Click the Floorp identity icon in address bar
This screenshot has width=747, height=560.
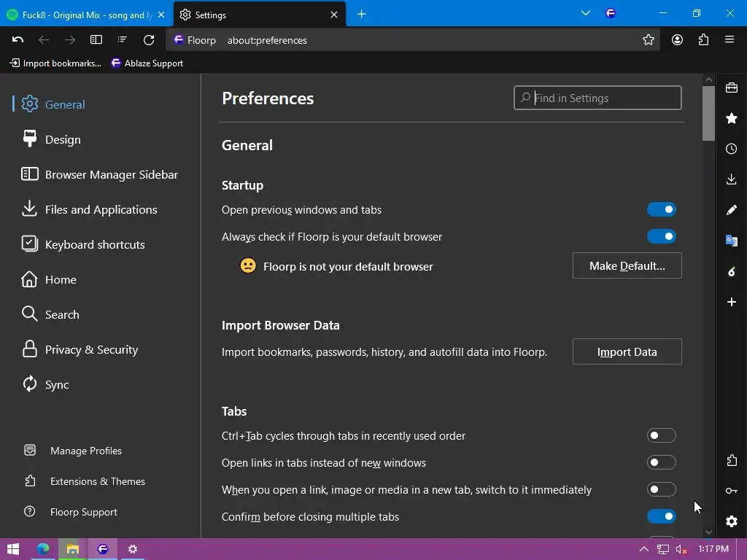[x=179, y=40]
